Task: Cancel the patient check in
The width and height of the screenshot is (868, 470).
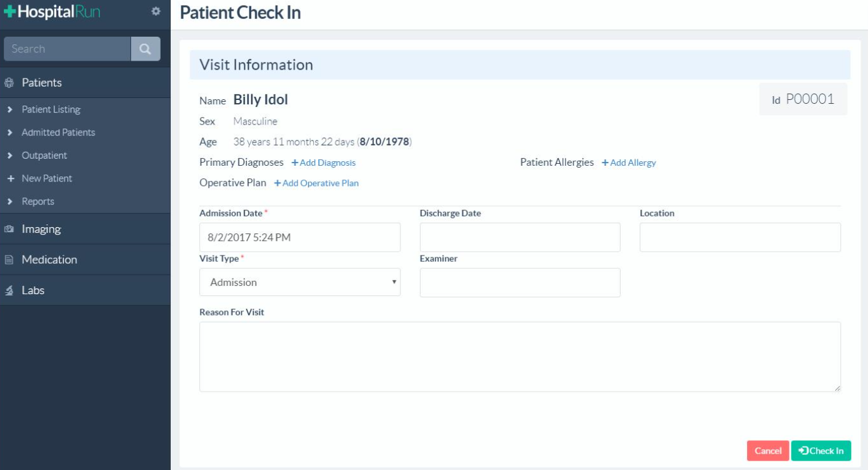Action: [768, 450]
